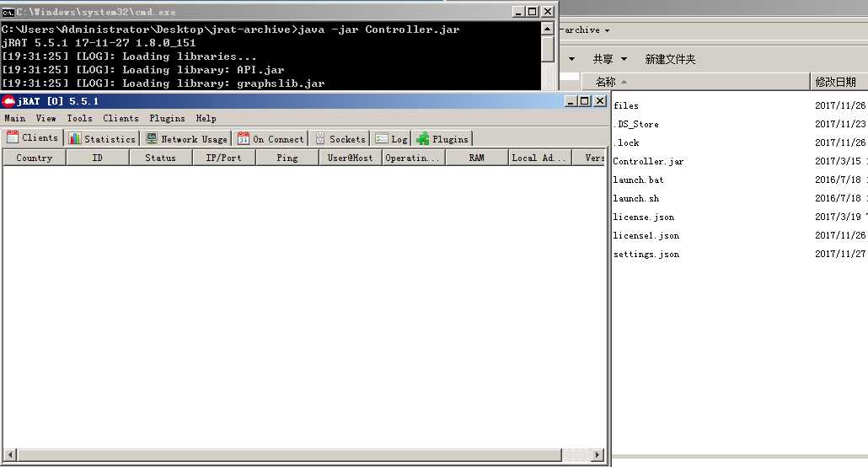Click the cmd.exe title bar icon

(x=8, y=12)
